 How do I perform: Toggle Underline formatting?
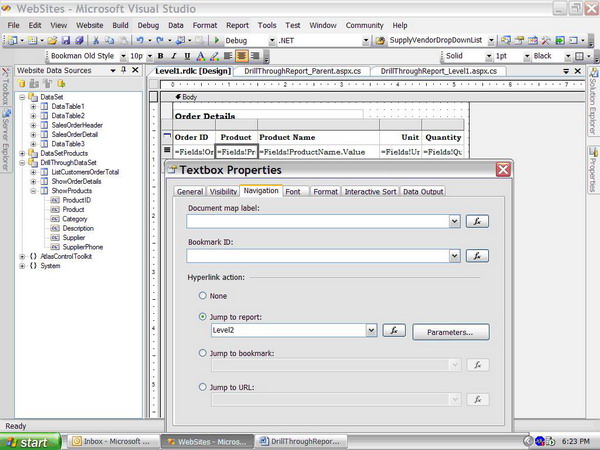tap(187, 56)
